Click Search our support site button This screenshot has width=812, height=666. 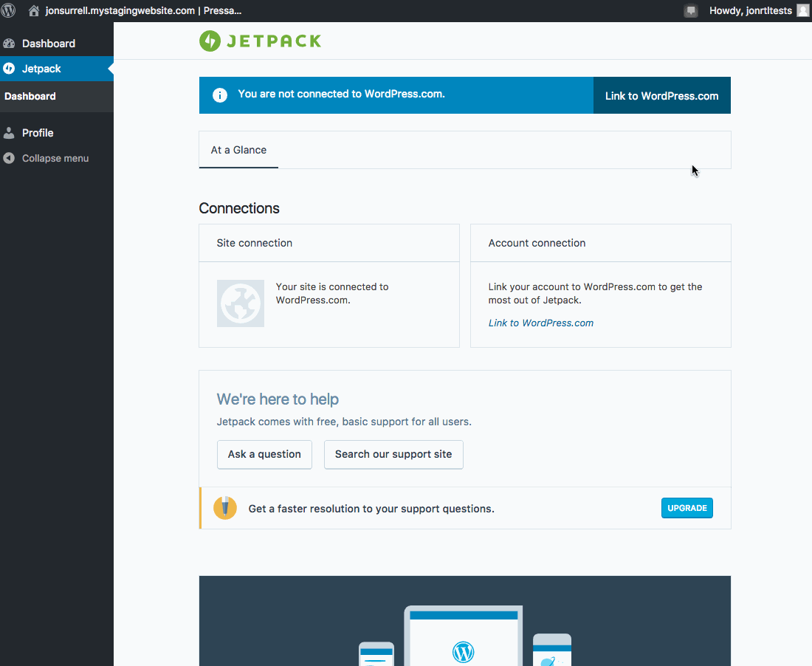click(x=393, y=454)
